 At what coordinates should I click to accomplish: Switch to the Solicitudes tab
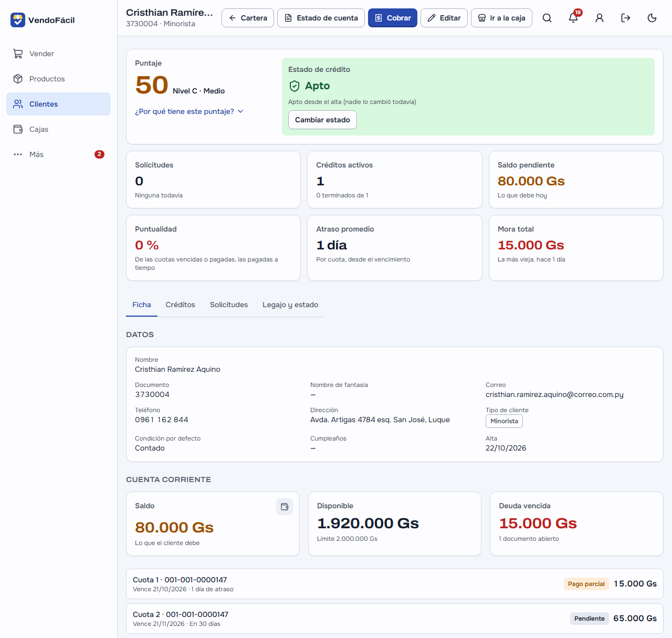point(229,305)
